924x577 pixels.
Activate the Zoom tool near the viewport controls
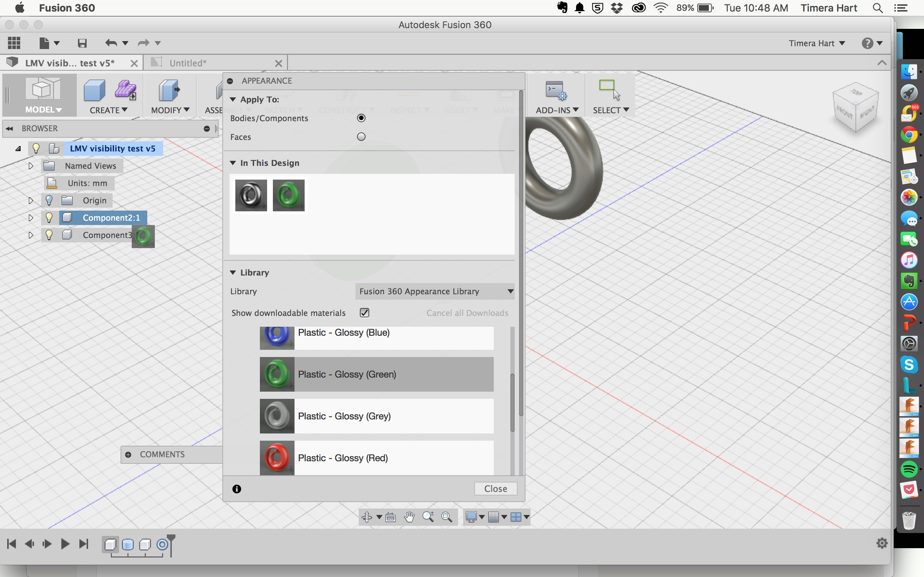coord(427,517)
